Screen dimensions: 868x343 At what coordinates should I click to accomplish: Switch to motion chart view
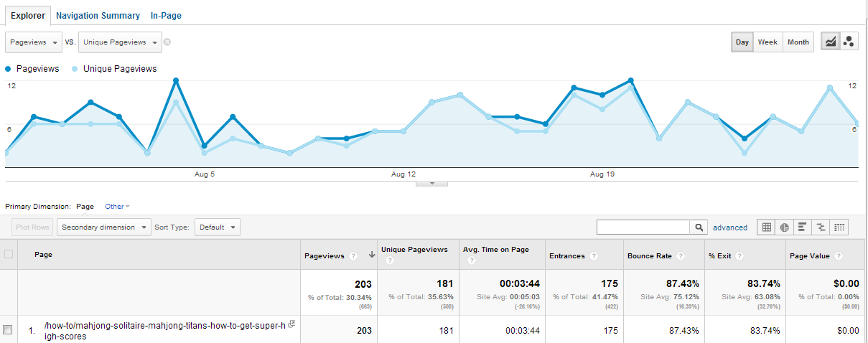849,42
